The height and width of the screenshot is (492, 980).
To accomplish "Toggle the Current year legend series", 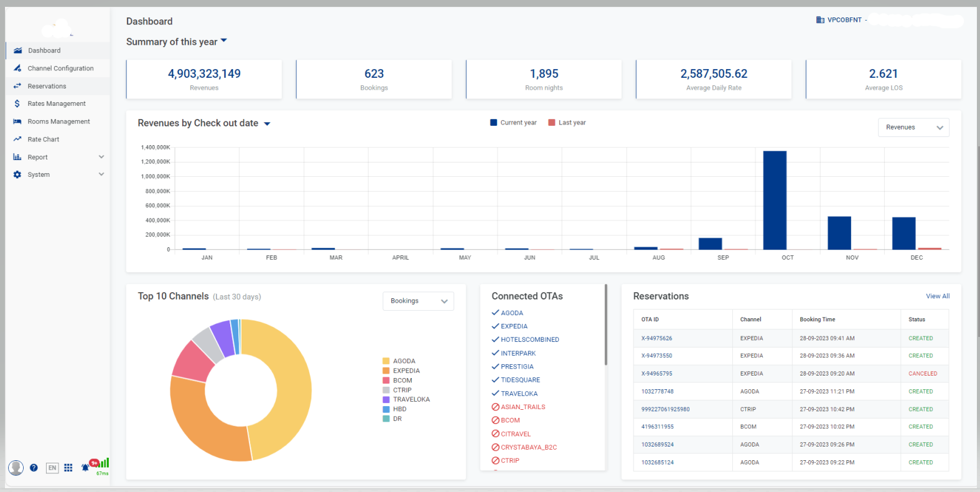I will (513, 123).
